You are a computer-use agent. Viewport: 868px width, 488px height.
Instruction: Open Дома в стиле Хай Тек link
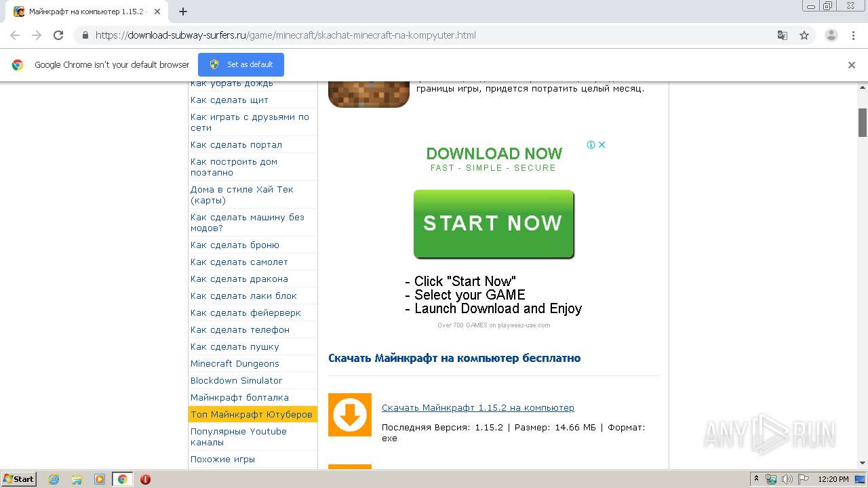[241, 195]
